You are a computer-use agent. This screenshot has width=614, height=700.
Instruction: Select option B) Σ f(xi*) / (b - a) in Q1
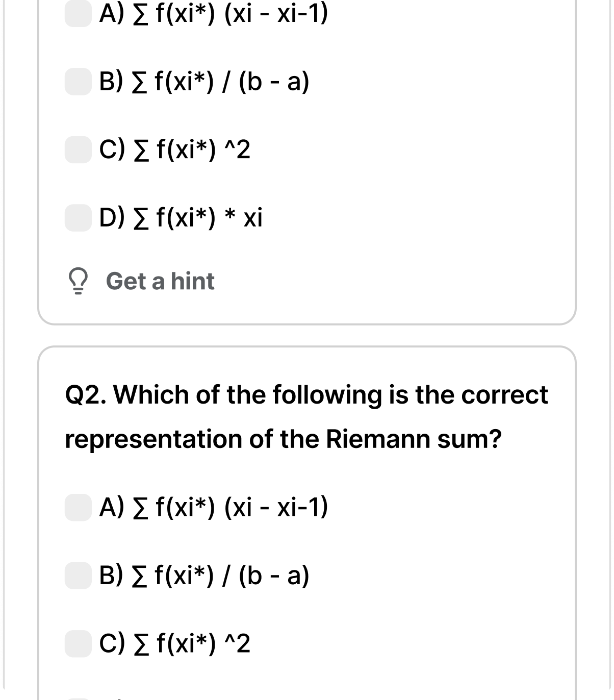click(77, 82)
